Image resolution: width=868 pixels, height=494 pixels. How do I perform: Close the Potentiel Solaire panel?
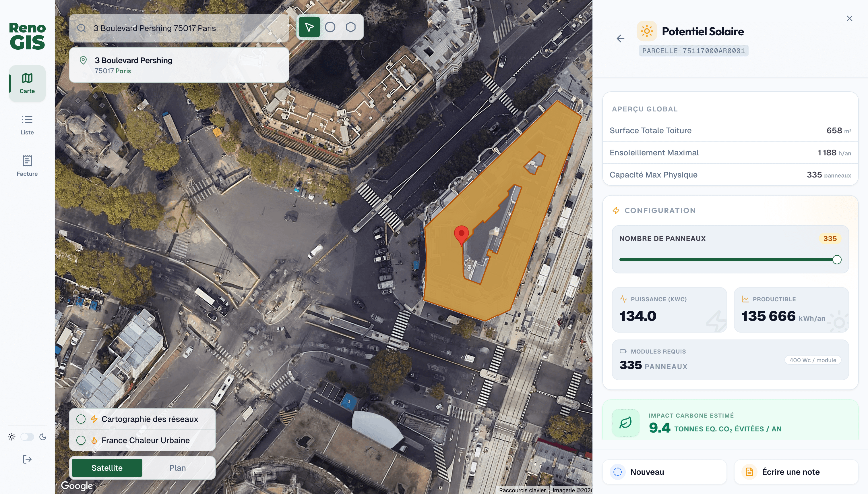coord(849,18)
